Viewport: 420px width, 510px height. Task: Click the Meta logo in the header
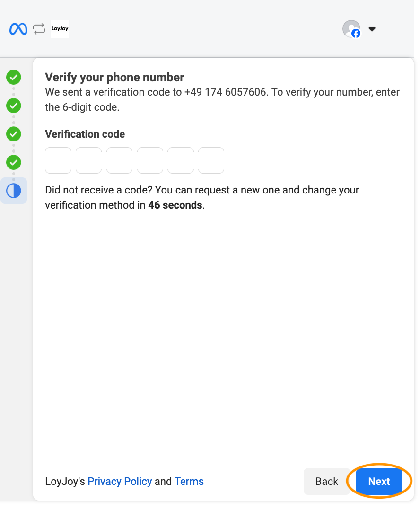pos(17,28)
